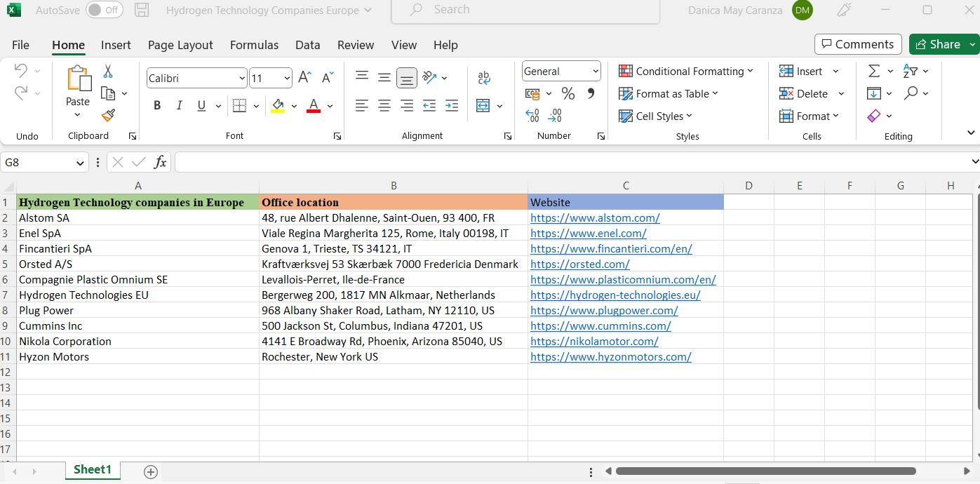
Task: Open the hyzonmotors.com hyperlink
Action: coord(610,357)
